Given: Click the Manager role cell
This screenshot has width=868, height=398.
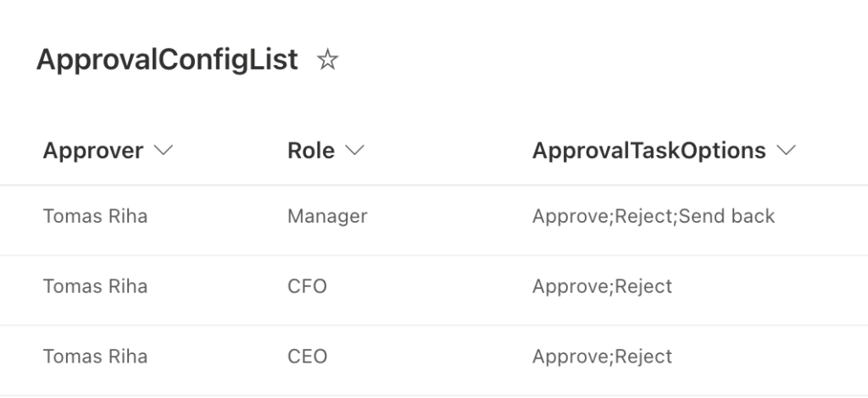Looking at the screenshot, I should 327,216.
